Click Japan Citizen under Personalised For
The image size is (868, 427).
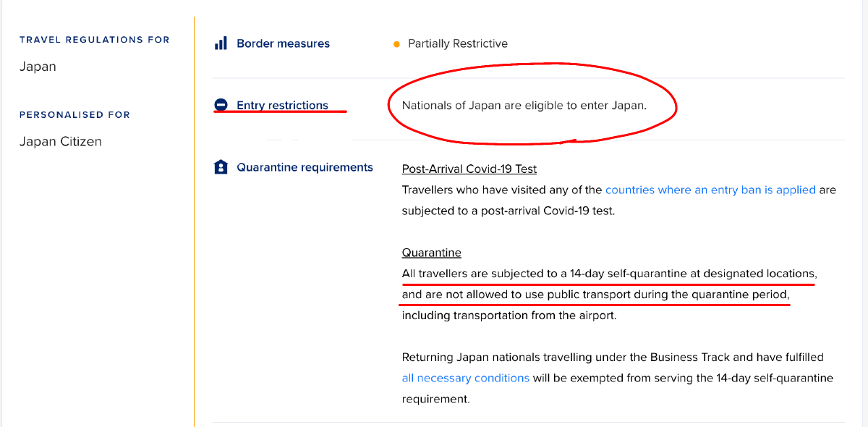61,141
